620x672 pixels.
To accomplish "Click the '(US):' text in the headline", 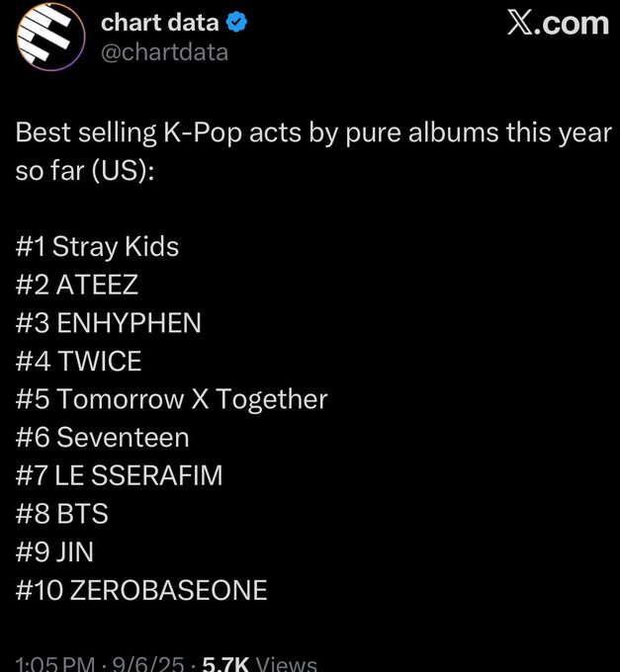I will 123,171.
